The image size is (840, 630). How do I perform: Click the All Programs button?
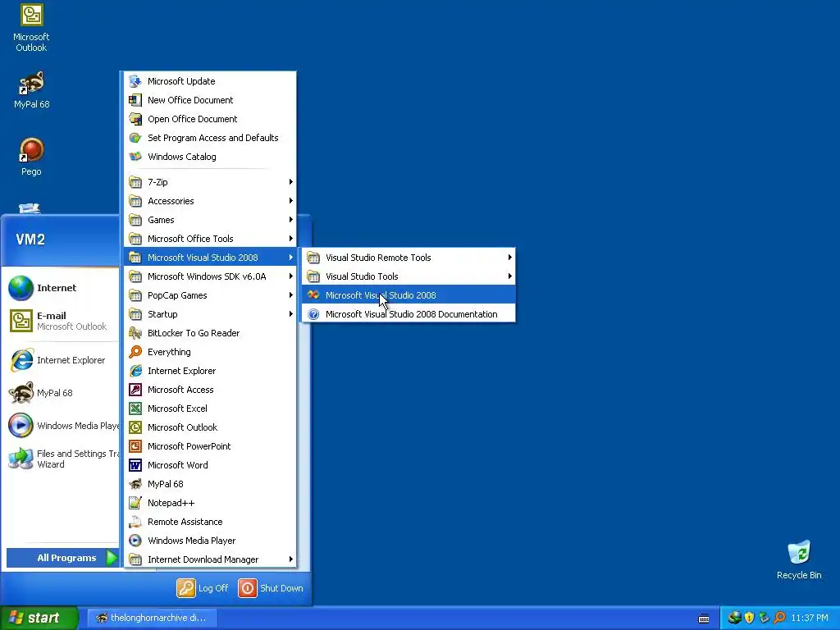click(62, 558)
